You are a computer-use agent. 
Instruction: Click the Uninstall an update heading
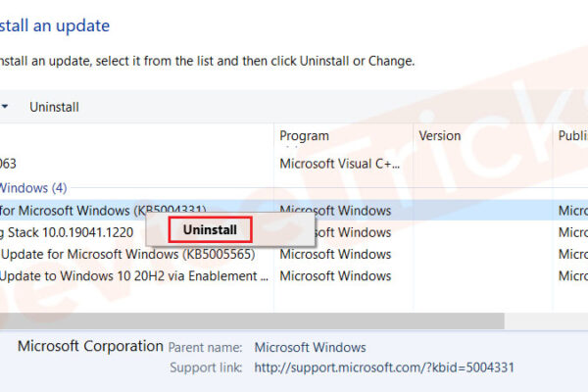55,25
